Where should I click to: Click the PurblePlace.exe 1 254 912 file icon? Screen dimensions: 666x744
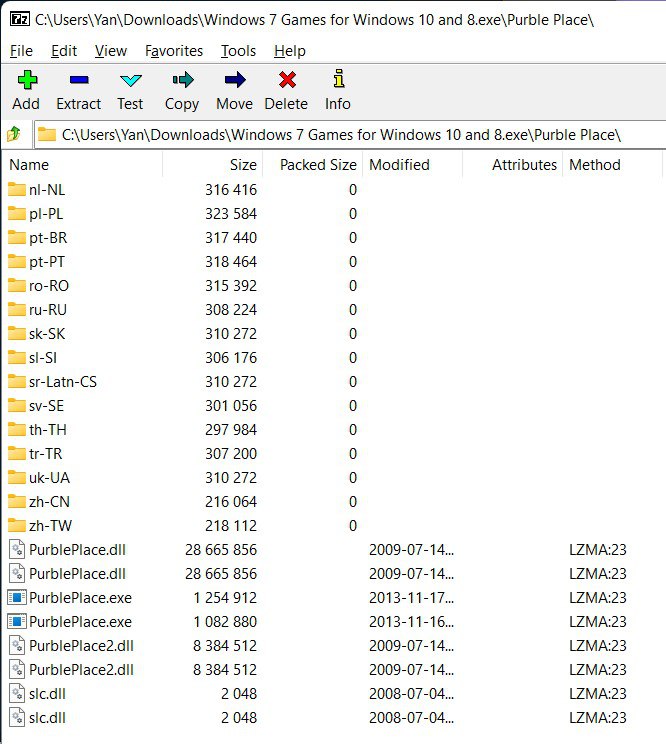(x=17, y=597)
